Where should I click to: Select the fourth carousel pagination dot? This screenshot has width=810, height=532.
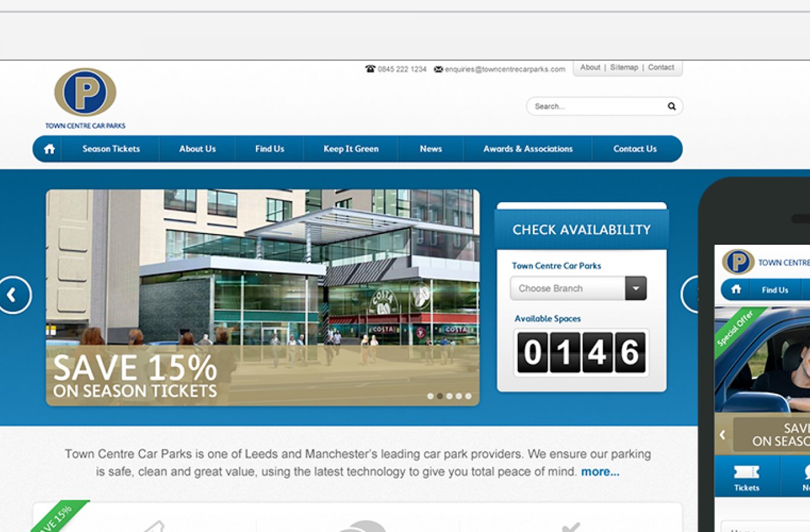pos(459,396)
